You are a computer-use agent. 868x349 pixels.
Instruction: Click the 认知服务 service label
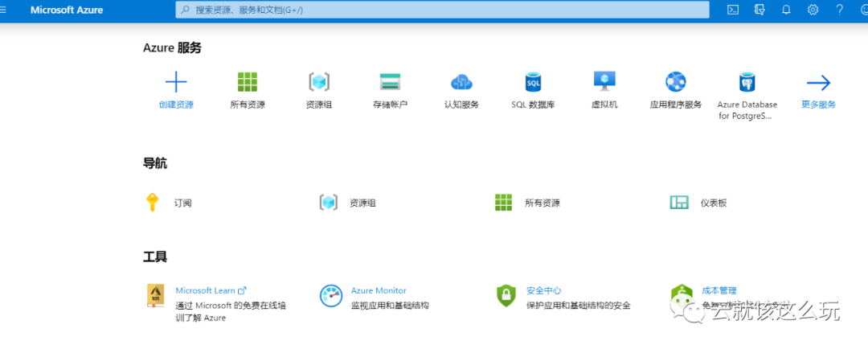pyautogui.click(x=461, y=105)
